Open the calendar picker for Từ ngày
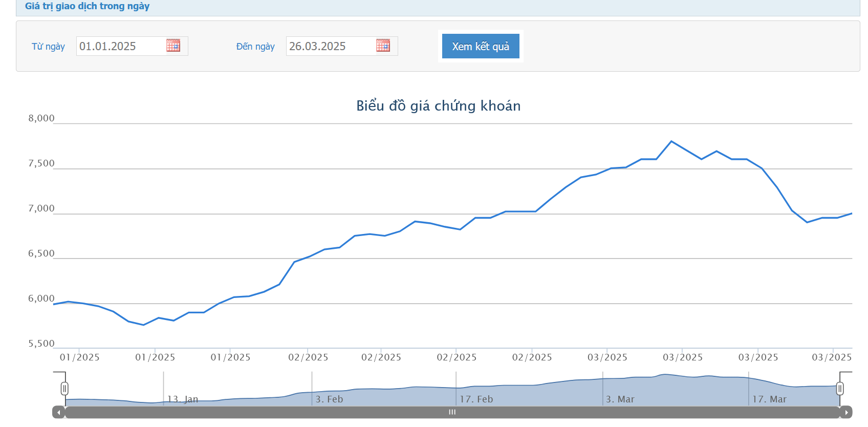This screenshot has width=868, height=427. (x=173, y=46)
